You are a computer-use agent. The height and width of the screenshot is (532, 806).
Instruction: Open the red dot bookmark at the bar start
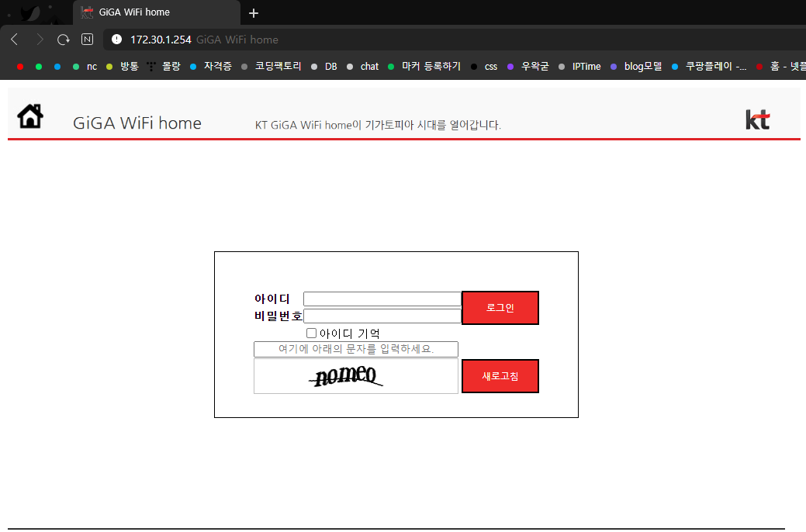pos(20,67)
